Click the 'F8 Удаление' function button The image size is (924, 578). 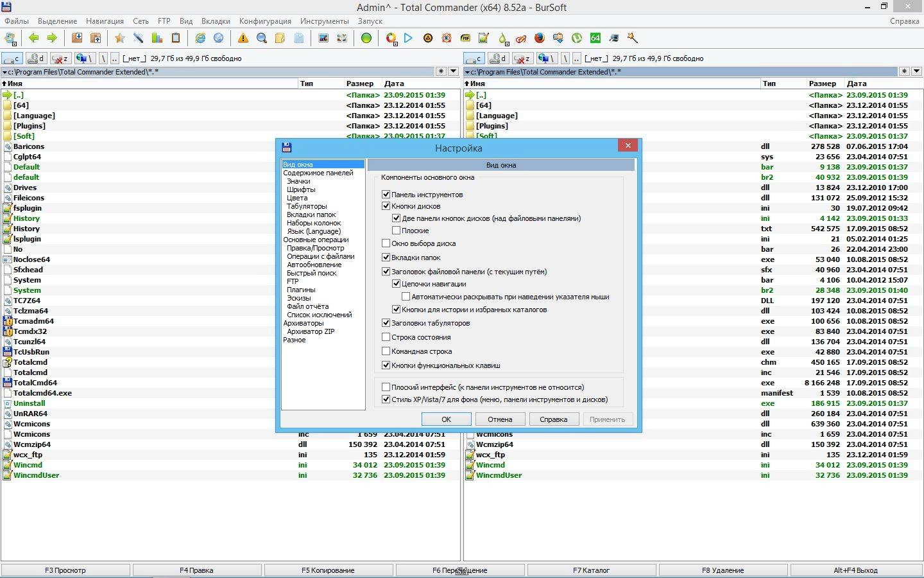[723, 570]
